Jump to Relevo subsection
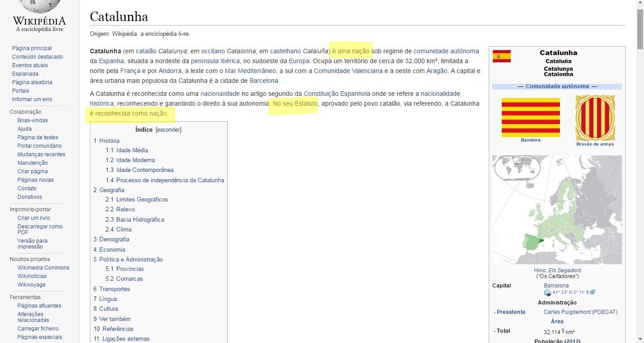Screen dimensions: 644x343 [x=125, y=209]
